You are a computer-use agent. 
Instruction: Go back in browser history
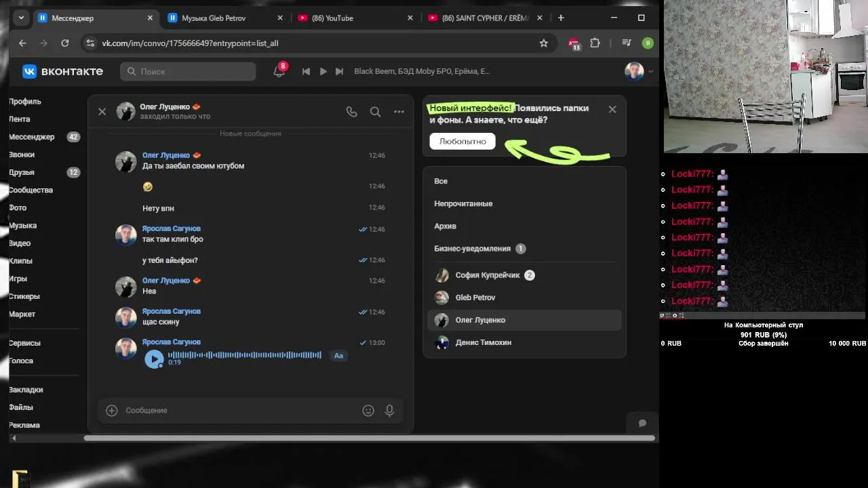click(22, 43)
